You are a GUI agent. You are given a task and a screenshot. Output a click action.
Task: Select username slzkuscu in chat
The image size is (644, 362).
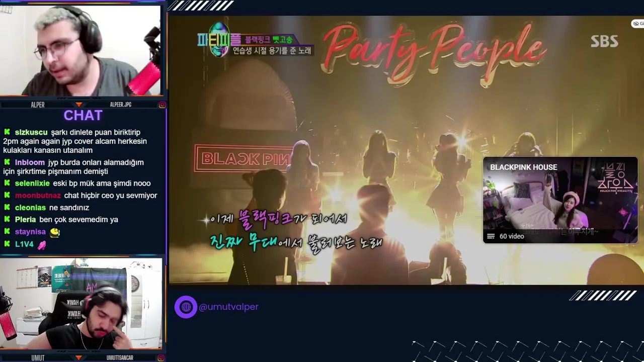click(x=31, y=132)
